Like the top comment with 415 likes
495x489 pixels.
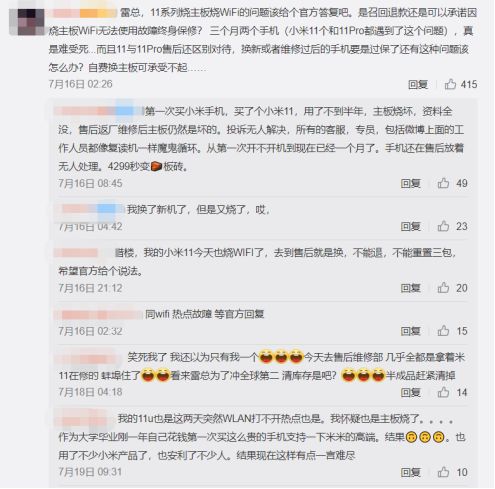(x=450, y=84)
